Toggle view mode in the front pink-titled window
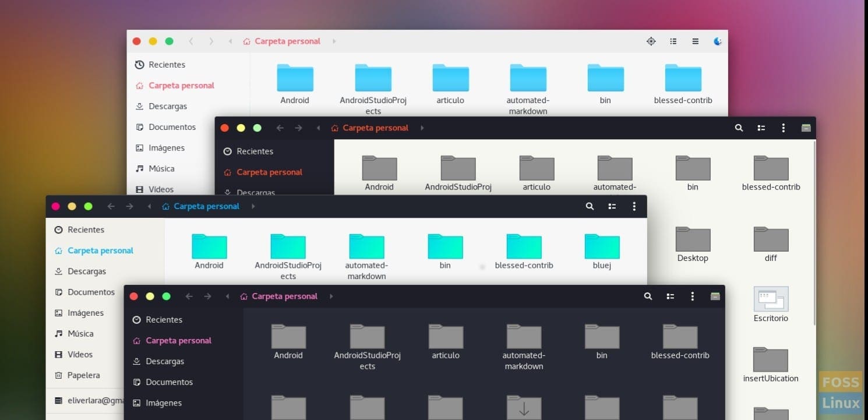Screen dimensions: 868x420 670,296
